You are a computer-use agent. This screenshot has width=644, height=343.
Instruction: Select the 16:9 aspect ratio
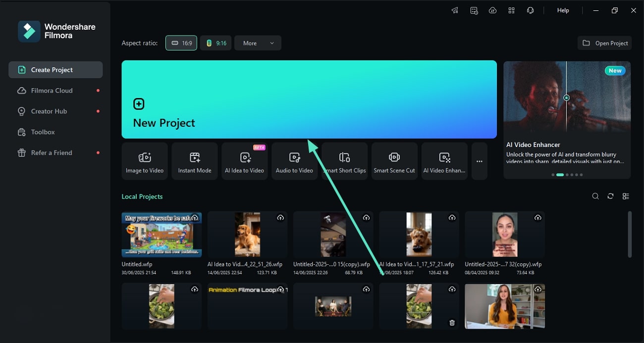(181, 43)
